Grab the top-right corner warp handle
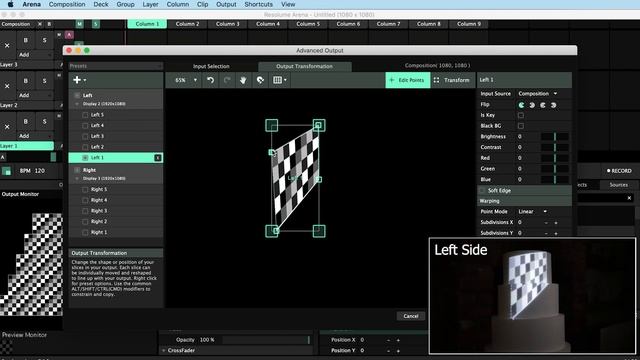The image size is (640, 360). 319,125
